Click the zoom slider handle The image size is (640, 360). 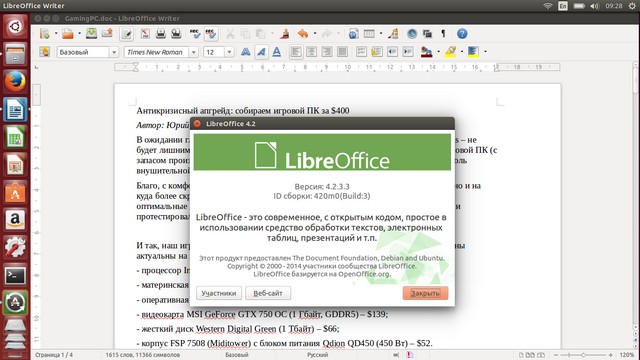(x=583, y=355)
